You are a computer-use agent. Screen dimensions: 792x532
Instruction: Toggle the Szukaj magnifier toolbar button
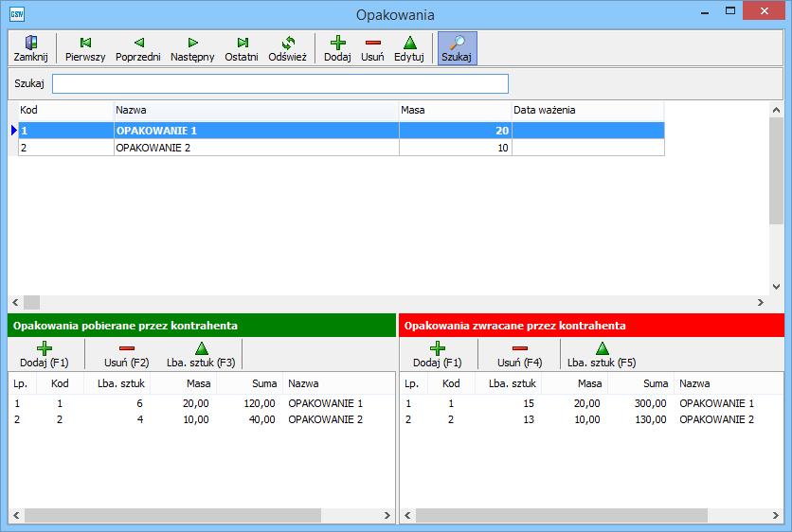point(458,48)
